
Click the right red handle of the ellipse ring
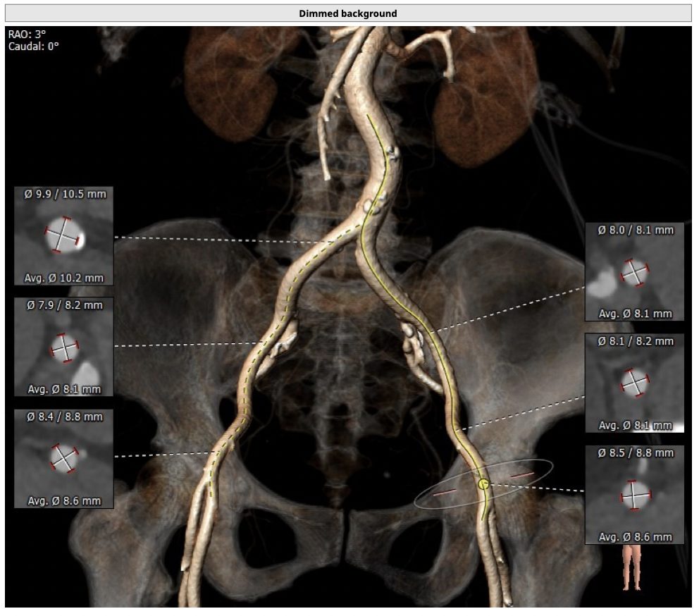click(x=522, y=476)
